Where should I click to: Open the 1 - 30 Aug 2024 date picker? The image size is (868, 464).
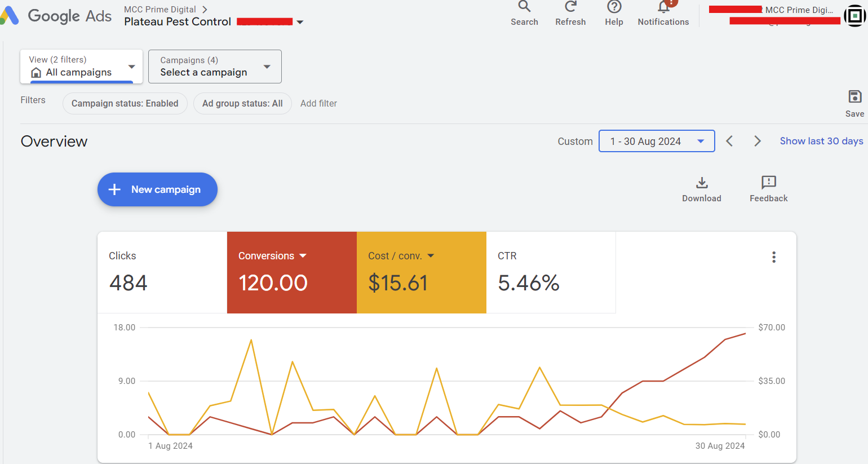click(x=657, y=141)
